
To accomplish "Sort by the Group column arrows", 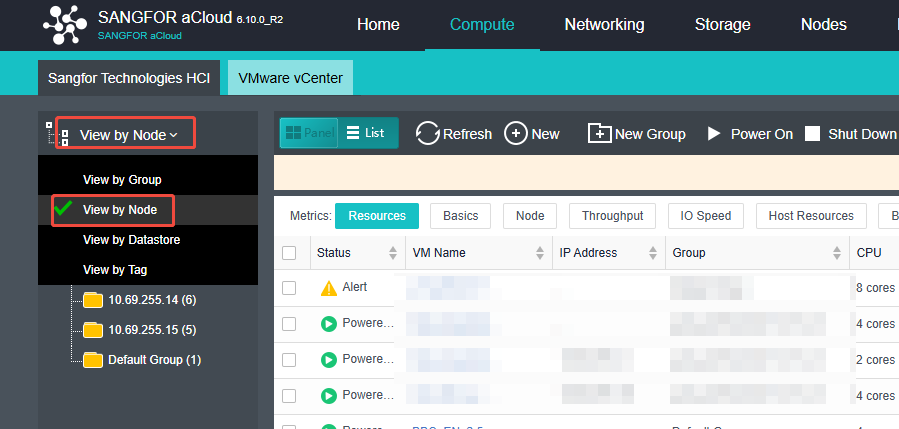I will [x=837, y=253].
